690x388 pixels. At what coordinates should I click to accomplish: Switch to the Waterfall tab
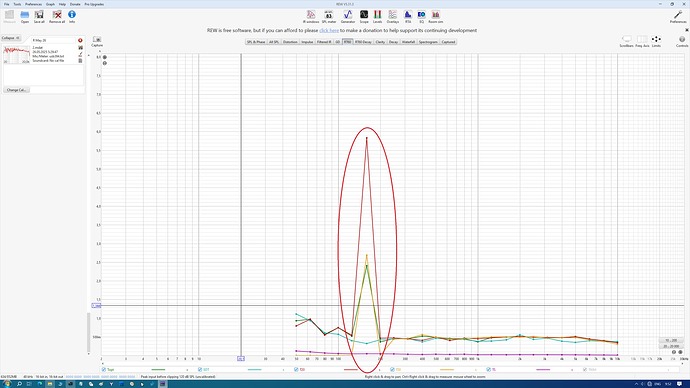(x=408, y=42)
